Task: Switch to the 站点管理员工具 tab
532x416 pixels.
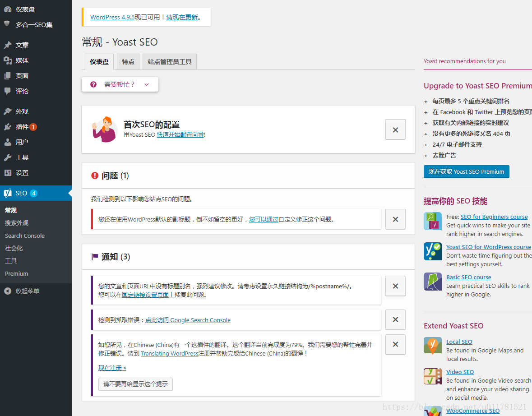Action: [x=170, y=62]
